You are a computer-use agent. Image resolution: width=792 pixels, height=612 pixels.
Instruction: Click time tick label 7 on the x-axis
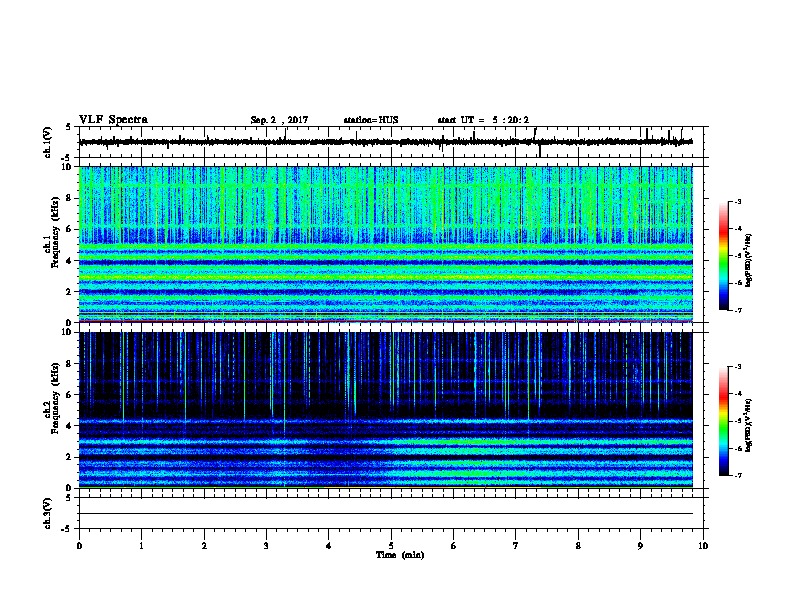(x=516, y=546)
